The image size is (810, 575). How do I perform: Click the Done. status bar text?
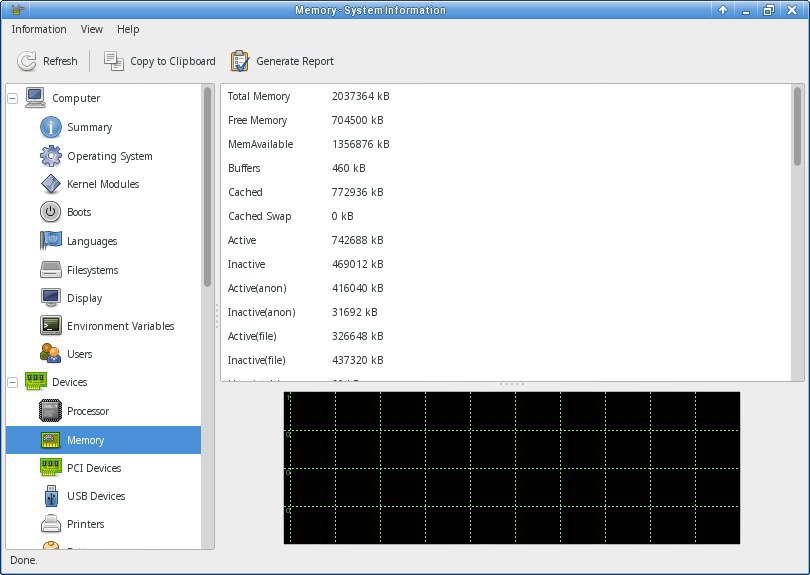coord(24,560)
